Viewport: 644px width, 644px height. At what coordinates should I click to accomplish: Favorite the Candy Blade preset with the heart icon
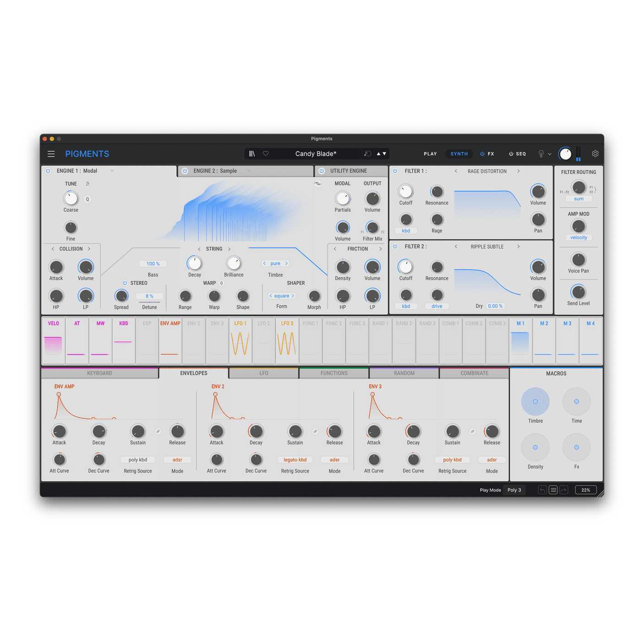[x=266, y=153]
